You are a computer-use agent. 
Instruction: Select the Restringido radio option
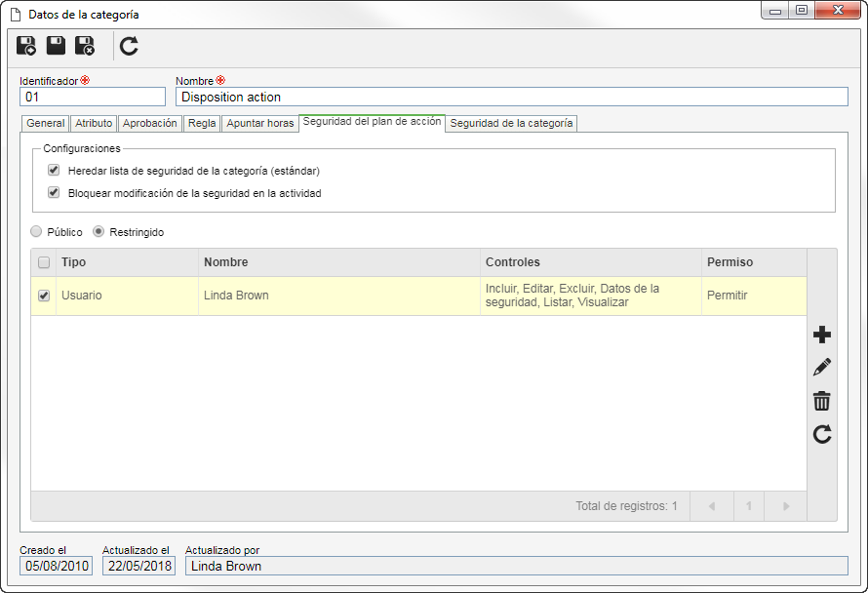(99, 231)
